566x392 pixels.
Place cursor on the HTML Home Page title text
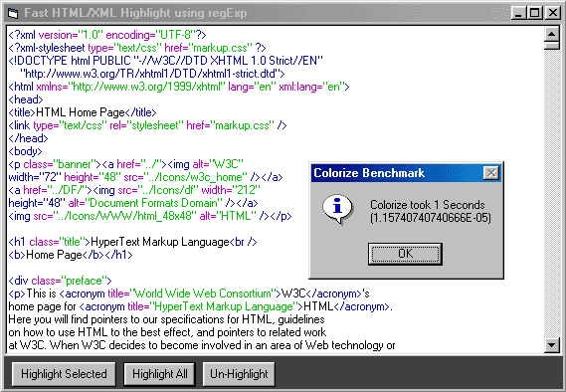pyautogui.click(x=81, y=112)
